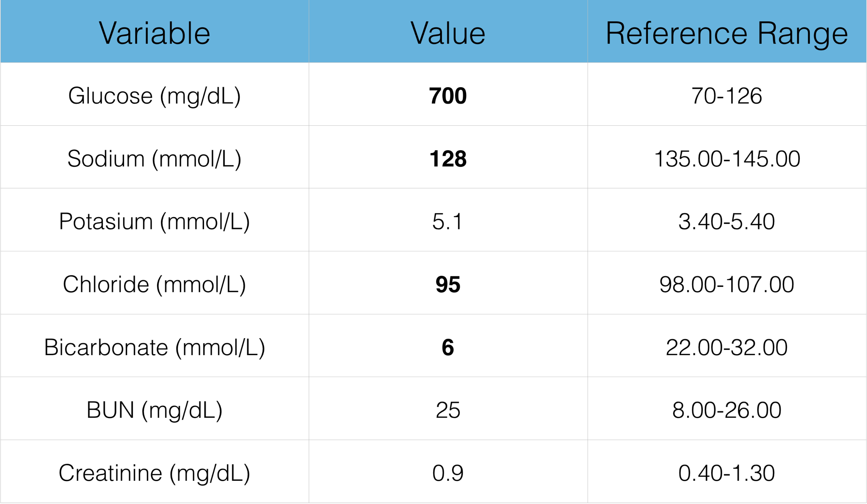The height and width of the screenshot is (504, 867).
Task: Select the bold chloride value 95
Action: pyautogui.click(x=448, y=284)
